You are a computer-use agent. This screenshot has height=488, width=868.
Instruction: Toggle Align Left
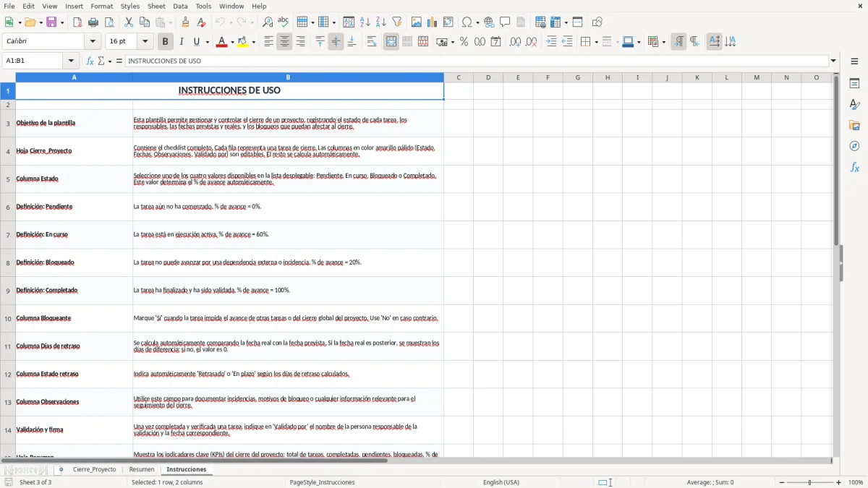click(268, 42)
